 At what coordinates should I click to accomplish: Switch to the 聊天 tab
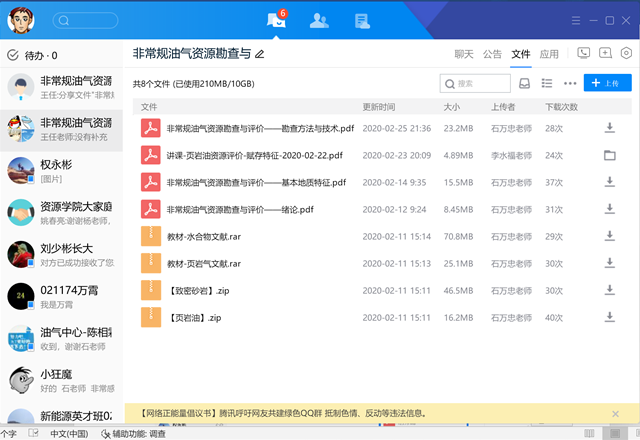pos(463,54)
